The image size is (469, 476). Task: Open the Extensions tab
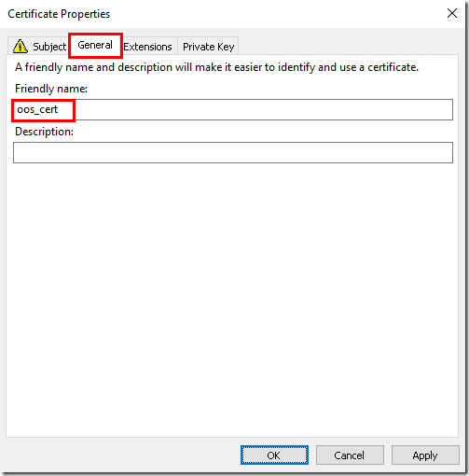pyautogui.click(x=147, y=47)
